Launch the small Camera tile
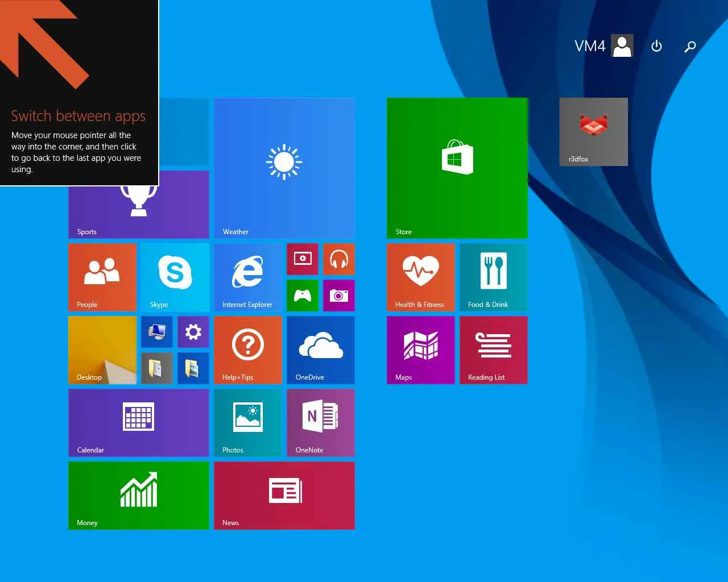 point(339,296)
